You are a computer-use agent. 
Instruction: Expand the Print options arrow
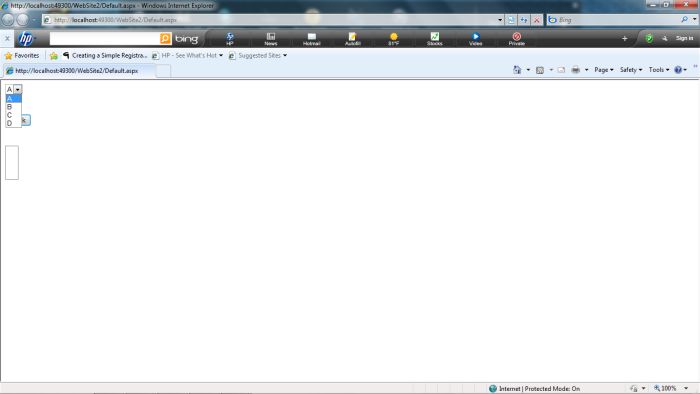point(586,70)
